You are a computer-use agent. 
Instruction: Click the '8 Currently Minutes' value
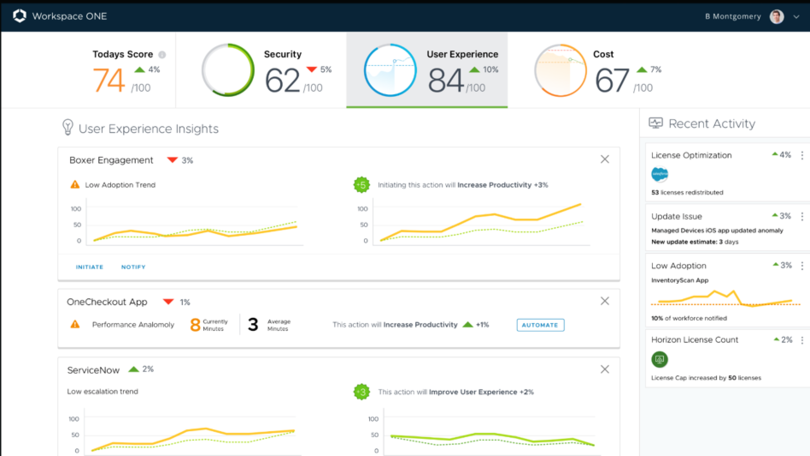pyautogui.click(x=209, y=325)
